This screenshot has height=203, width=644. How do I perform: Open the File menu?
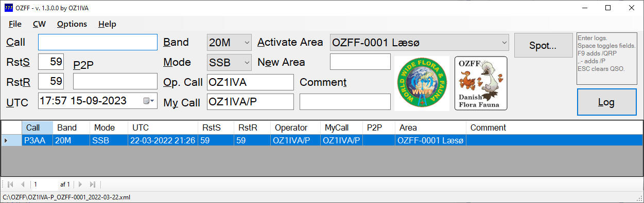pos(15,24)
